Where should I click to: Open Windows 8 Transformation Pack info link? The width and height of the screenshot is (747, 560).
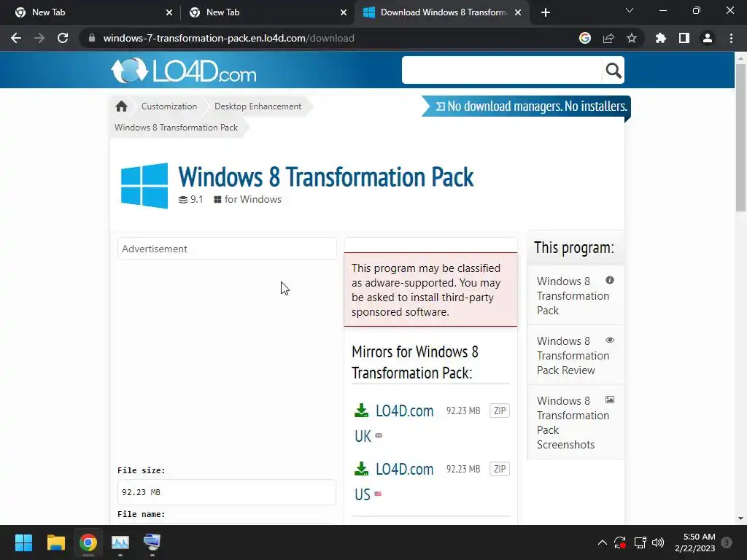click(573, 296)
